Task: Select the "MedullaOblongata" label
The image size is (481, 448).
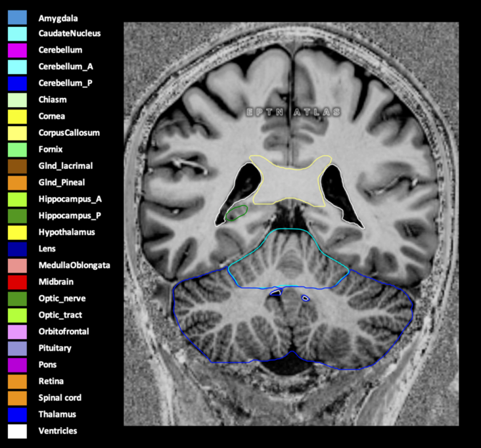Action: (74, 265)
